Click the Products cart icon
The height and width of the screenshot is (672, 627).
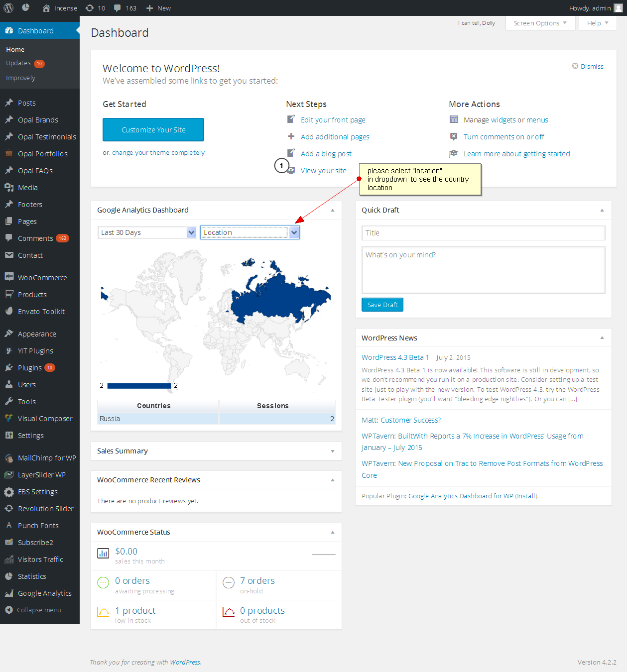click(9, 294)
